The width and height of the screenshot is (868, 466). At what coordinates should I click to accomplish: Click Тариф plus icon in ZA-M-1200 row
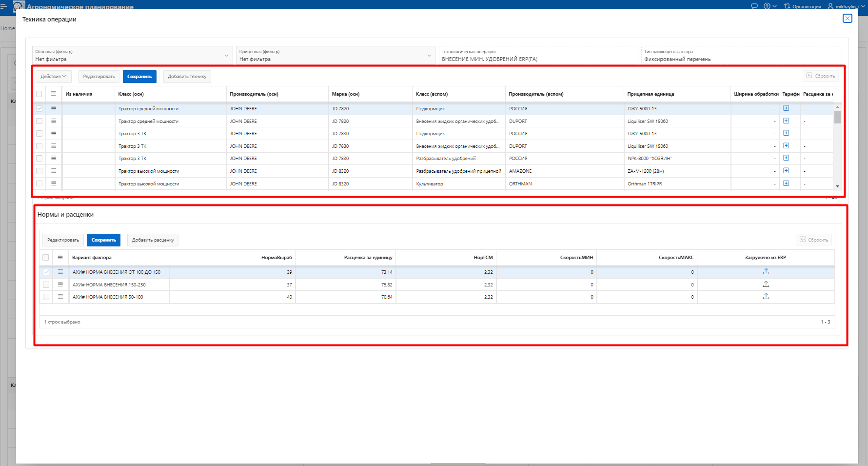point(786,171)
